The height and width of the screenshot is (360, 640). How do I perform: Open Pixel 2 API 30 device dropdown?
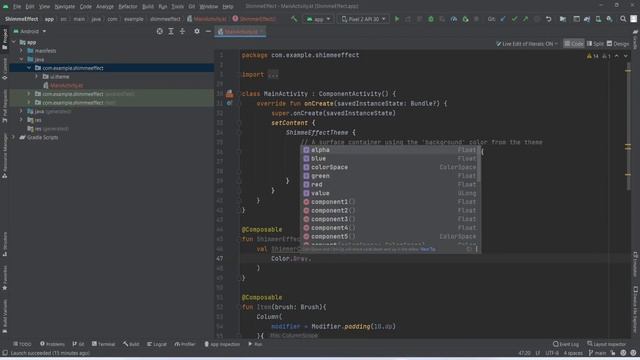(x=363, y=19)
